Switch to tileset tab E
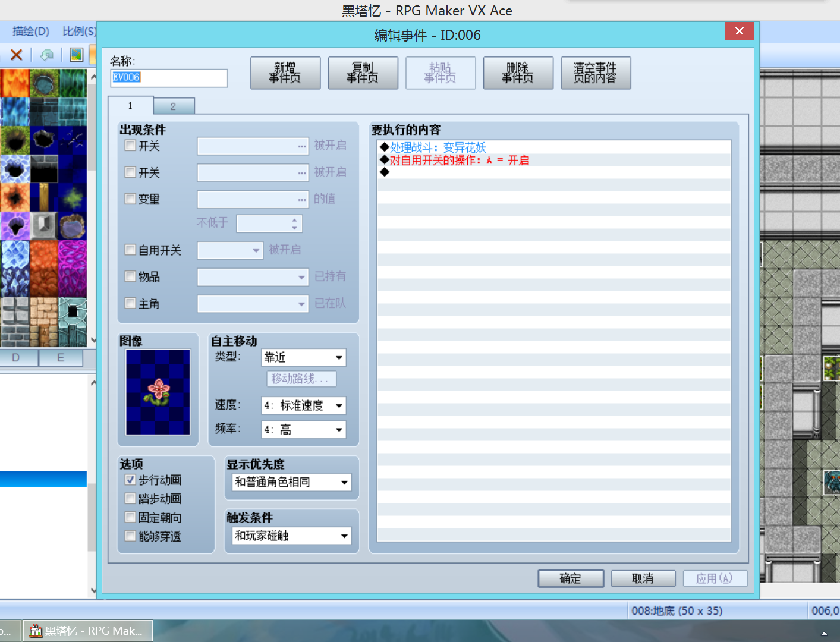The height and width of the screenshot is (642, 840). pos(61,358)
